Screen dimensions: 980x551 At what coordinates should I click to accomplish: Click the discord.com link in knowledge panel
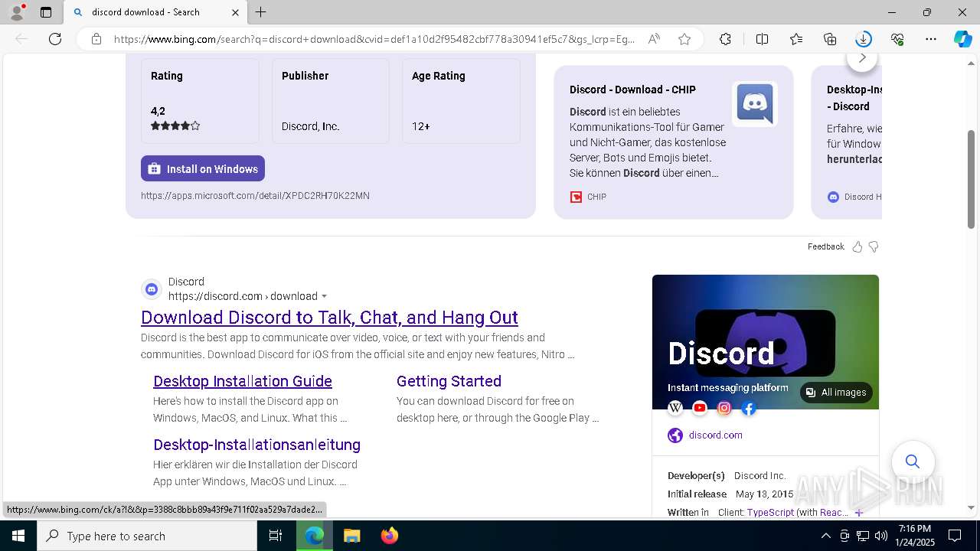(715, 435)
